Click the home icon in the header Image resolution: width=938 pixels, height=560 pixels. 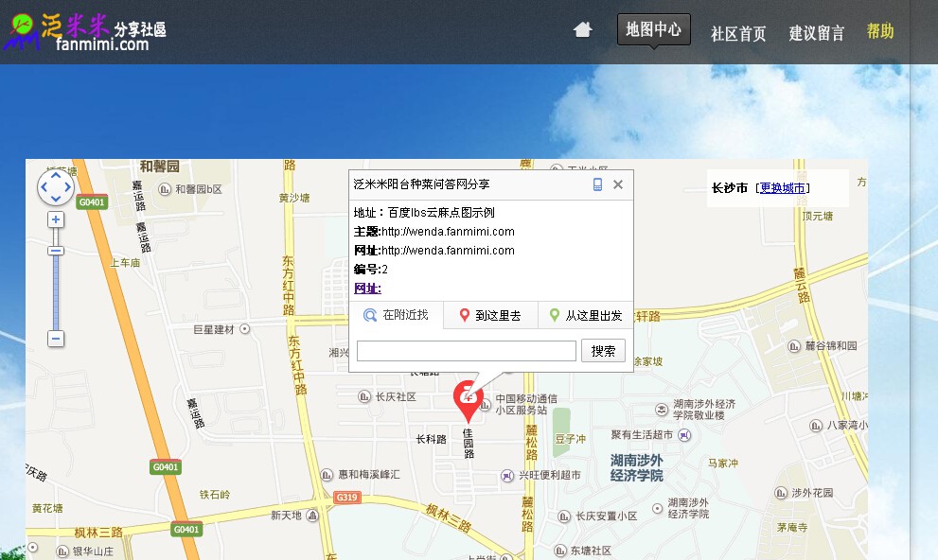[582, 29]
